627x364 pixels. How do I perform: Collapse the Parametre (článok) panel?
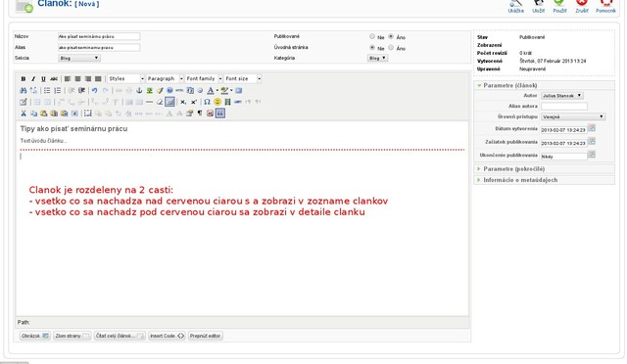click(x=509, y=85)
